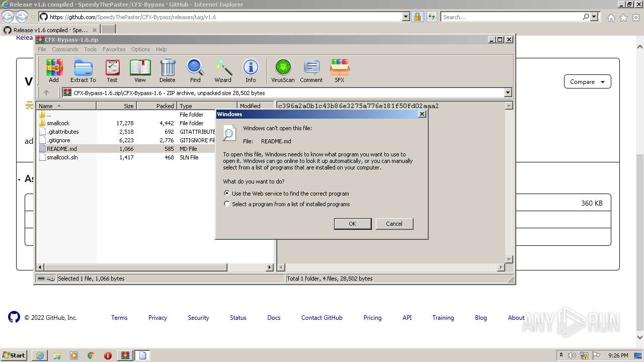Open the WinRAR File menu
The image size is (644, 362).
[x=42, y=49]
